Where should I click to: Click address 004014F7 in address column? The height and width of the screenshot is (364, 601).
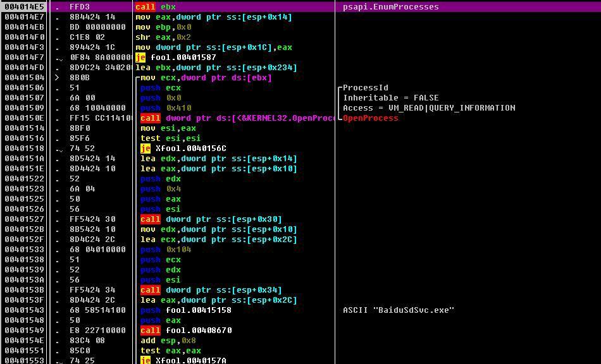pos(25,58)
